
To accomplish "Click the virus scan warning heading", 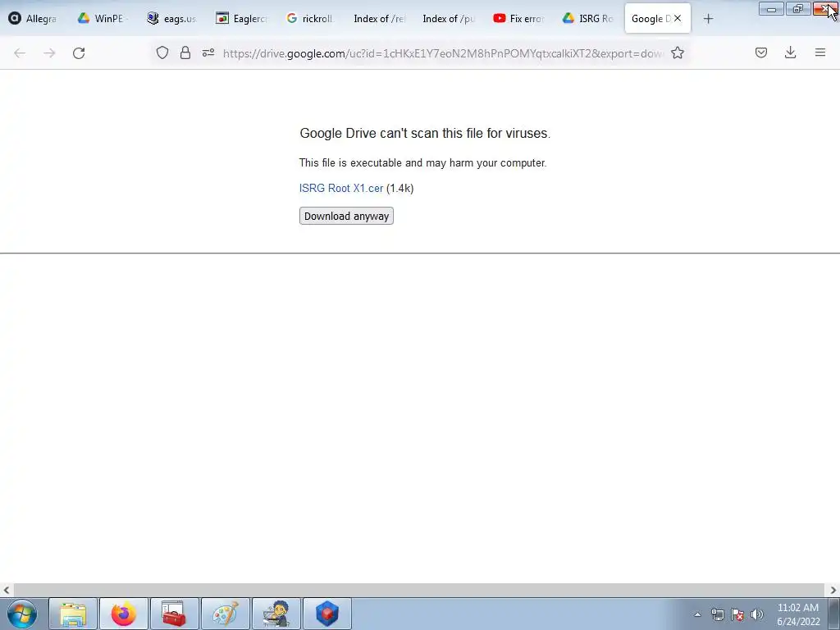I will (x=425, y=134).
